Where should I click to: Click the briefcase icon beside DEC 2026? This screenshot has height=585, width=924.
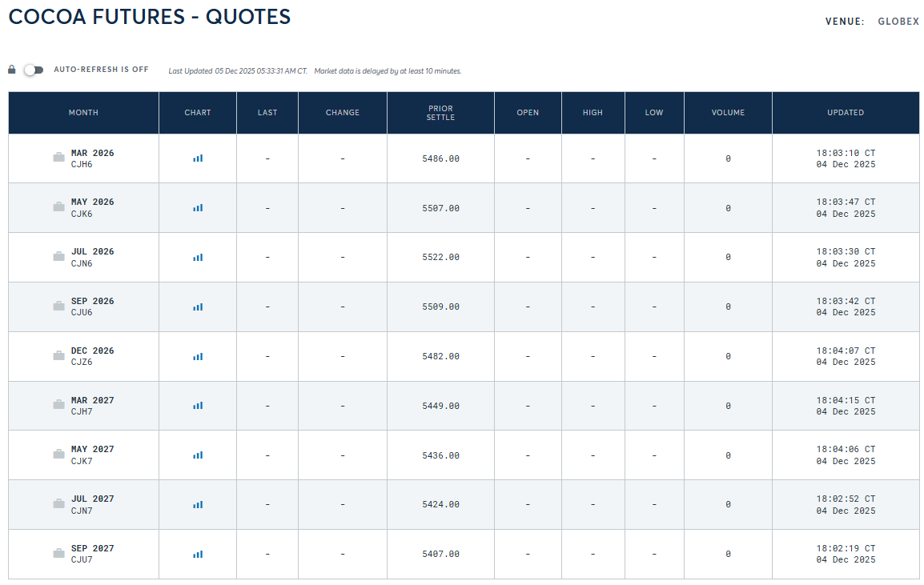(x=59, y=355)
